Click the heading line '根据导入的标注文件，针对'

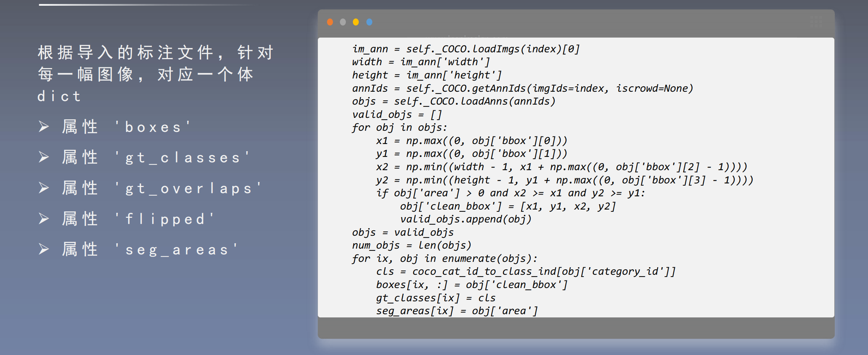[x=156, y=53]
